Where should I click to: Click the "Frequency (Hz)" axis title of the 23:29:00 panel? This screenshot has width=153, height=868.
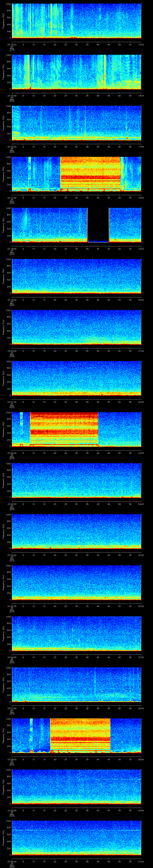tap(3, 787)
